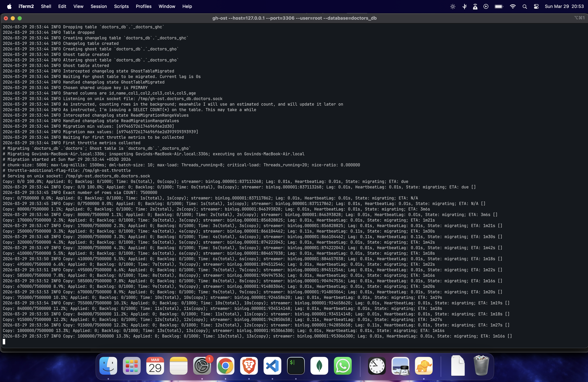The width and height of the screenshot is (588, 382).
Task: Open the Apple menu
Action: click(x=9, y=6)
